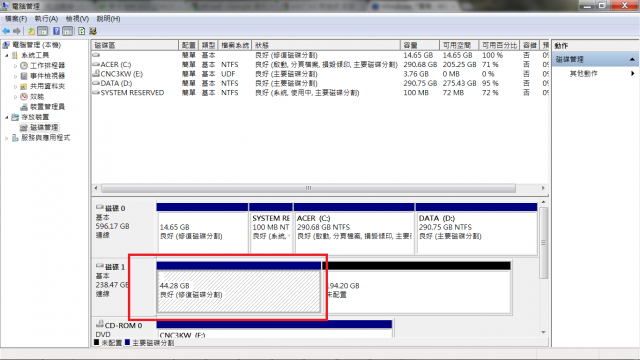Select 磁碟管理 in the tree
This screenshot has width=640, height=360.
point(44,127)
